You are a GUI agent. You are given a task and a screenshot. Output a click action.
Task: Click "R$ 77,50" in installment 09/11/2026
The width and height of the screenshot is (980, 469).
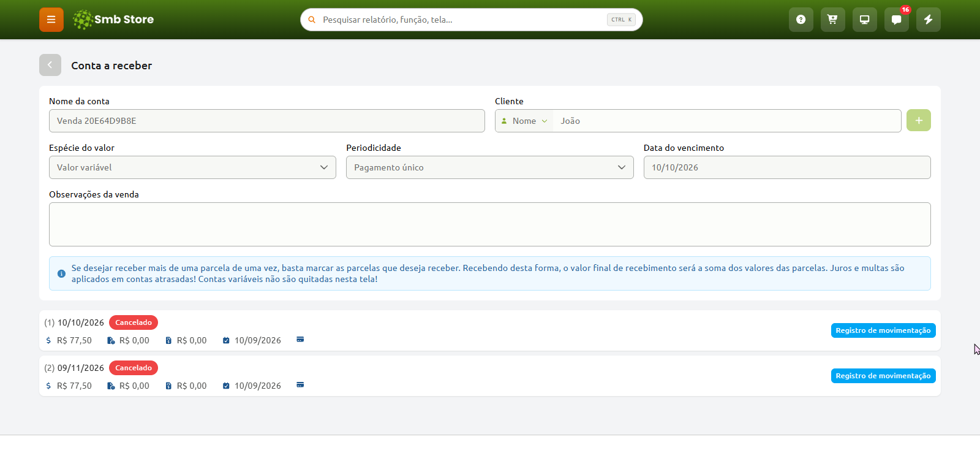(x=74, y=386)
